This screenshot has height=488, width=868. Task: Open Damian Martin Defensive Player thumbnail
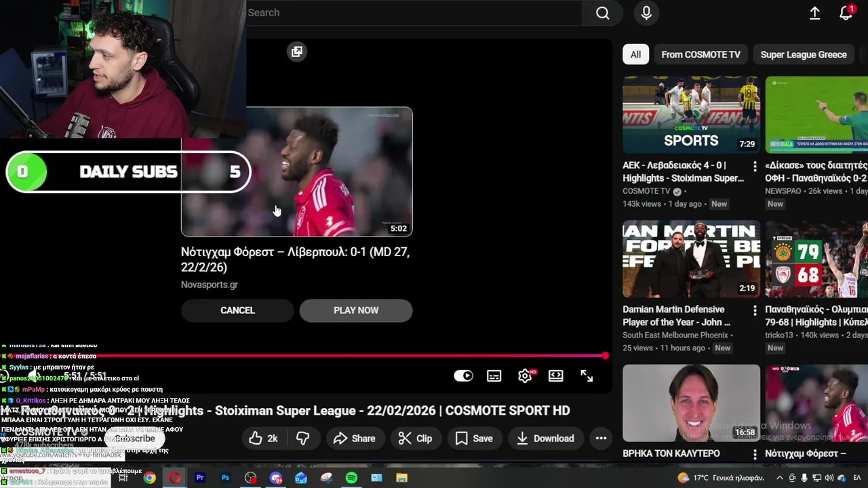[x=691, y=259]
